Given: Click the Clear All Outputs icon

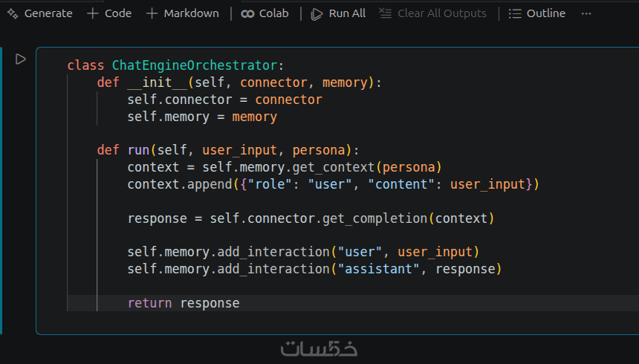Looking at the screenshot, I should 384,13.
